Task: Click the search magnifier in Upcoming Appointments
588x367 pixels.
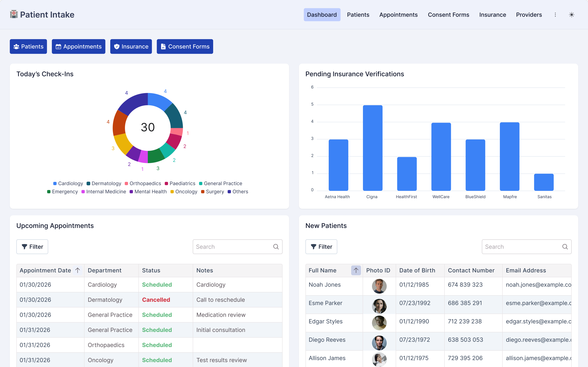Action: 276,247
